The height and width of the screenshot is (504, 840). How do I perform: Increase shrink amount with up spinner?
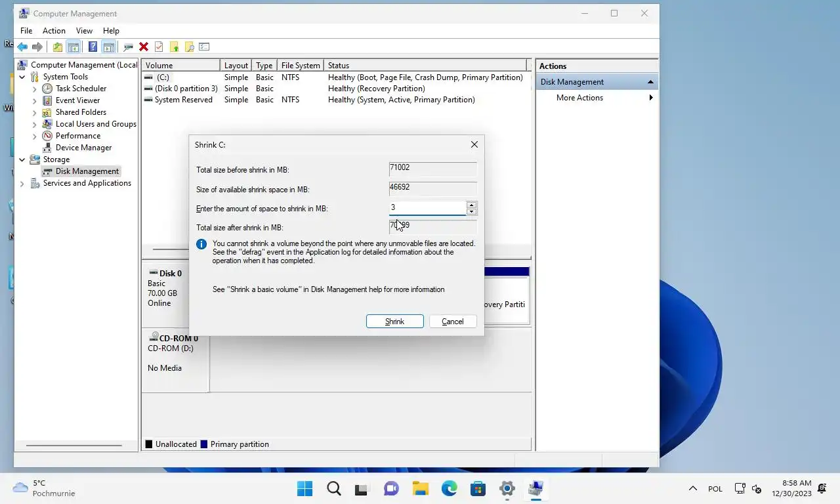tap(471, 205)
